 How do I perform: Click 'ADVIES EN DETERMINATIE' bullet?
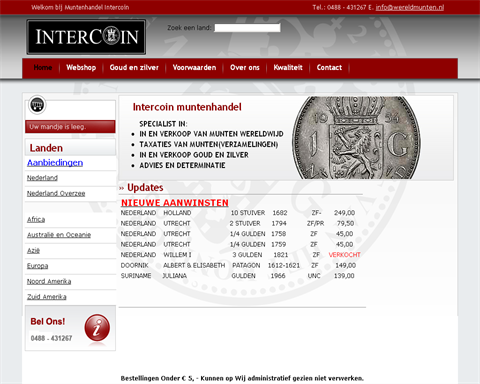pyautogui.click(x=182, y=165)
